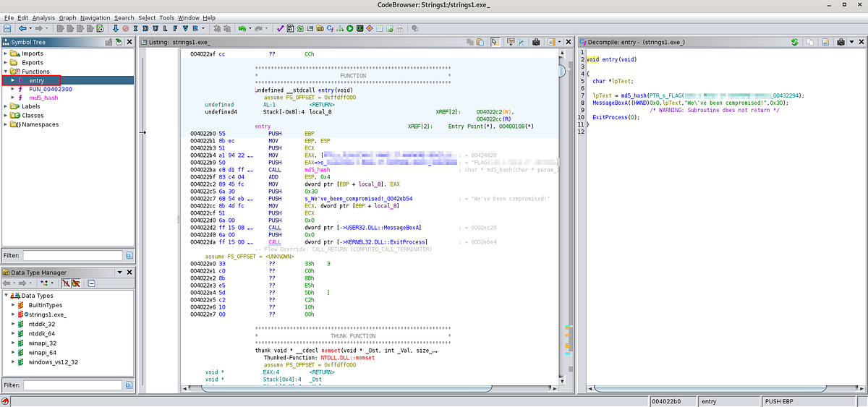
Task: Select md5_hash in Symbol Tree
Action: pyautogui.click(x=44, y=98)
